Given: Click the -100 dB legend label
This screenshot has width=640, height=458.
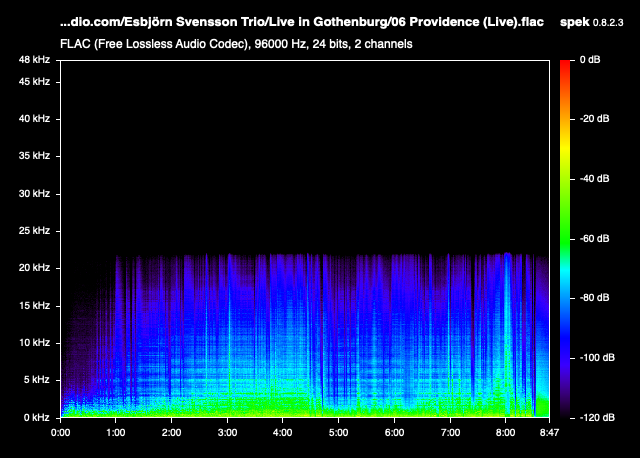Looking at the screenshot, I should [597, 358].
